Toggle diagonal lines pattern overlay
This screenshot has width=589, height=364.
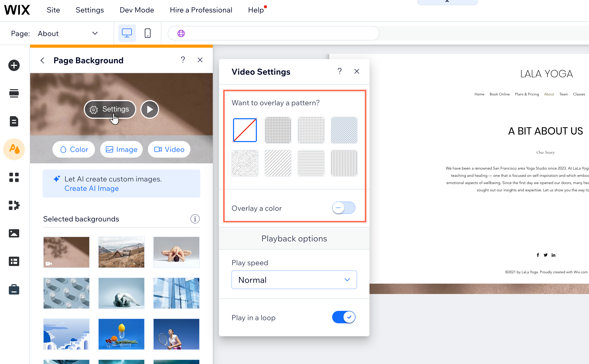[x=278, y=164]
